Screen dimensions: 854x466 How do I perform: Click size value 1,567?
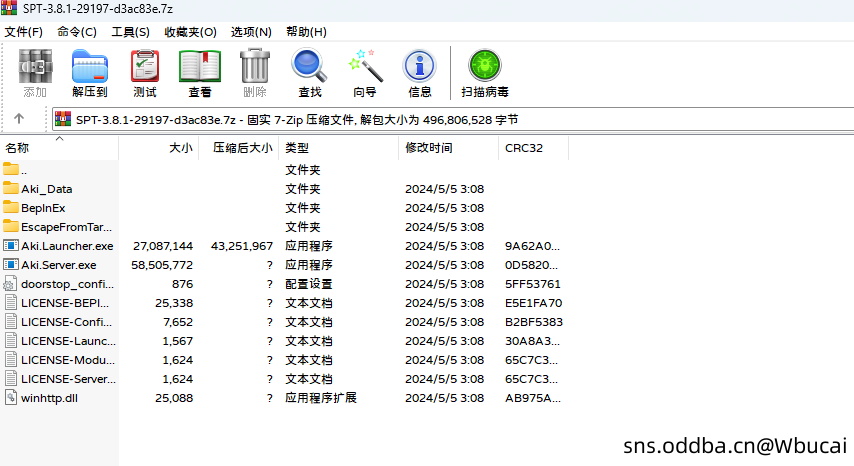point(178,341)
